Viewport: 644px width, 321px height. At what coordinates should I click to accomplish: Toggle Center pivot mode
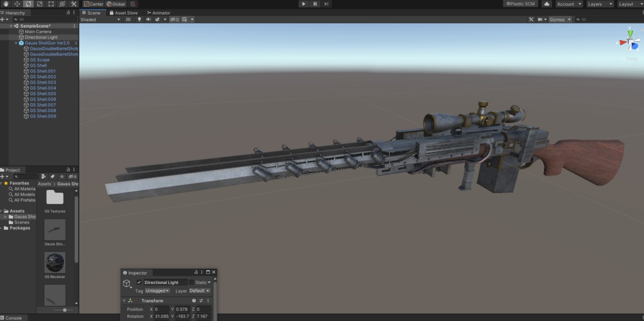(93, 4)
